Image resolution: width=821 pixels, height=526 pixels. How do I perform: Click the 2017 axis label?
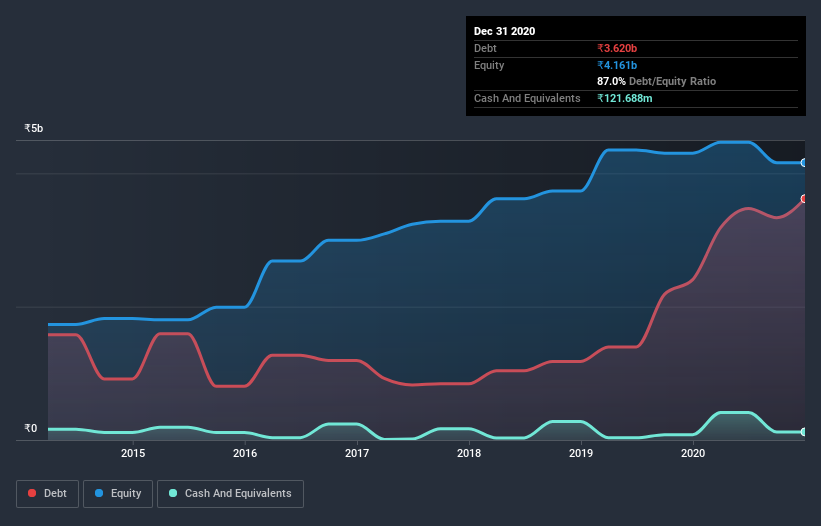pos(357,453)
